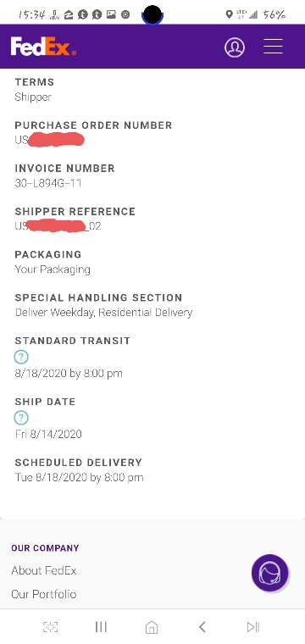
Task: Open the Our Portfolio link
Action: 44,594
